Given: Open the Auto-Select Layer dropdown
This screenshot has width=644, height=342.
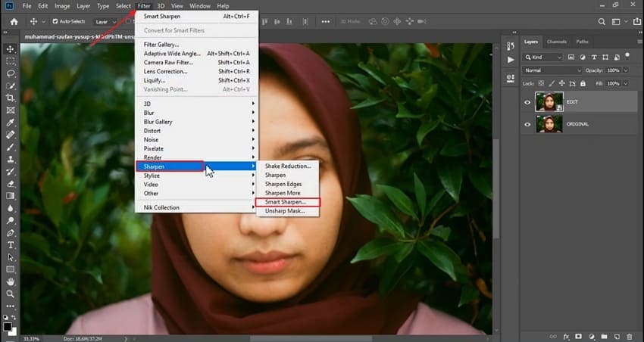Looking at the screenshot, I should tap(107, 22).
